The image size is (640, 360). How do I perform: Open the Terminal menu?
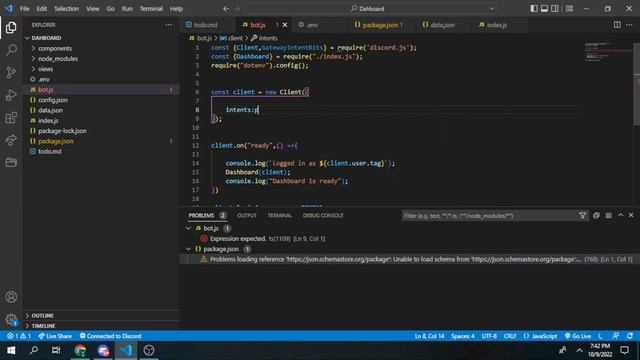click(151, 9)
